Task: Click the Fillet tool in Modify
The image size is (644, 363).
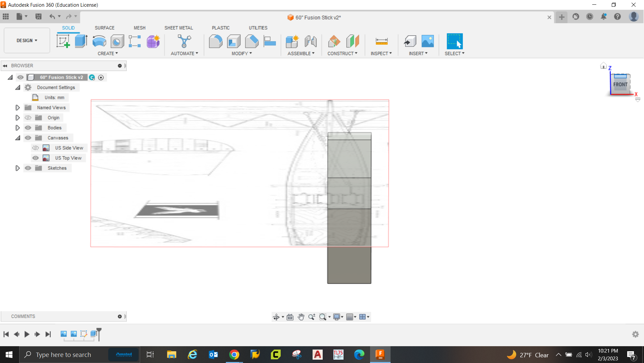Action: coord(215,41)
